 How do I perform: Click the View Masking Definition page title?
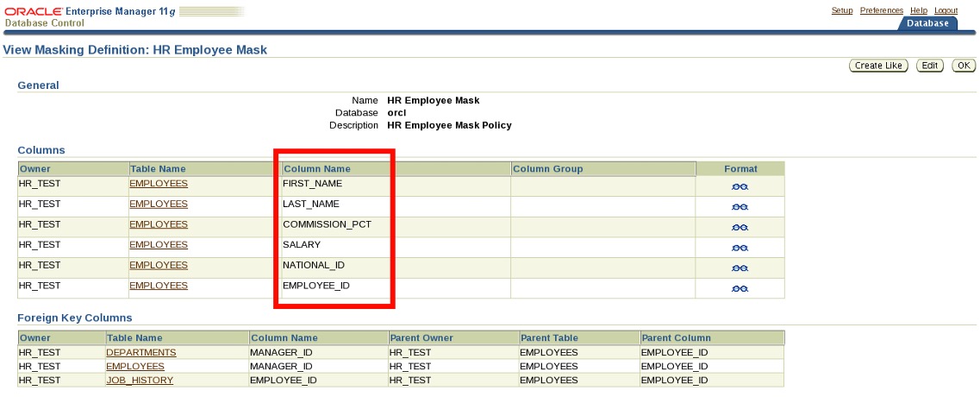click(x=135, y=49)
